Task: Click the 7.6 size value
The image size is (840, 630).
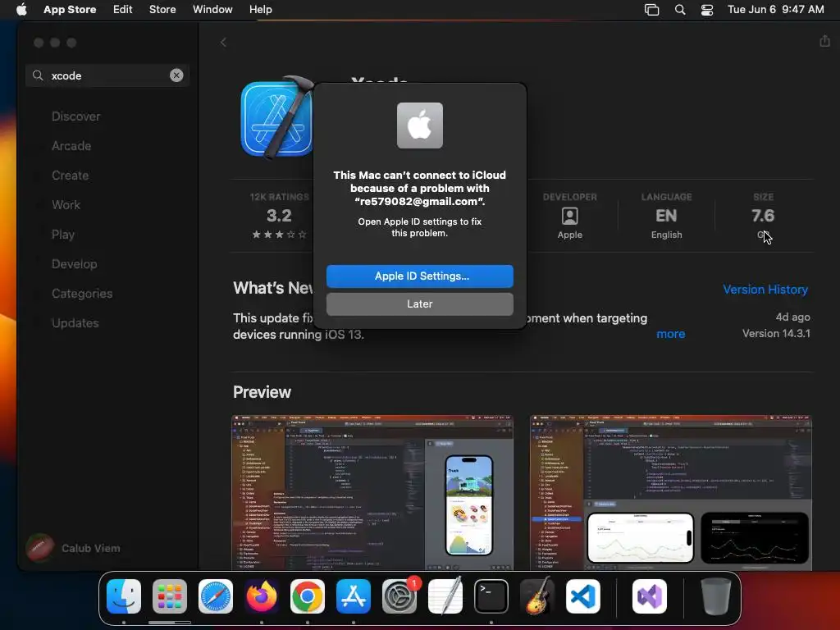Action: click(763, 216)
